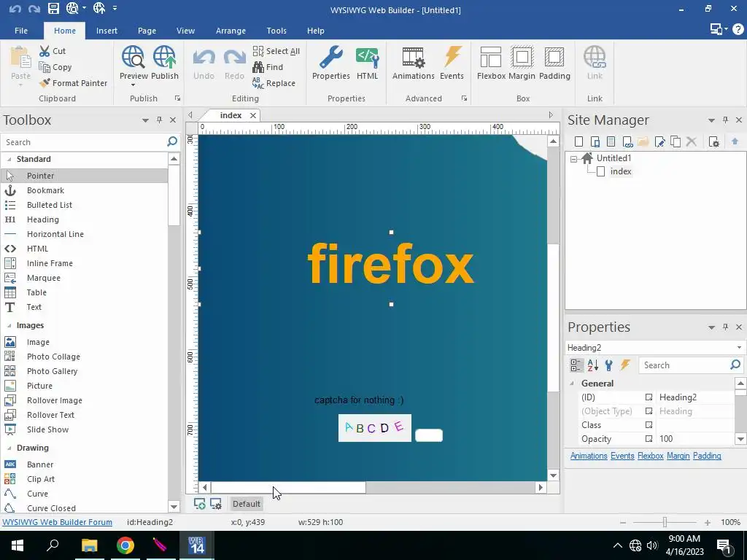Select the Slide Show tool

(85, 429)
